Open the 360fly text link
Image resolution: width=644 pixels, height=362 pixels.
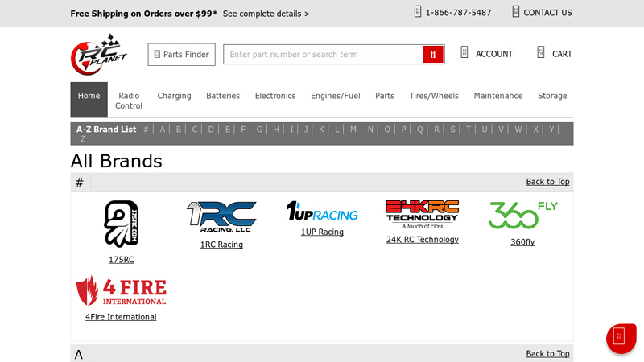click(x=522, y=242)
